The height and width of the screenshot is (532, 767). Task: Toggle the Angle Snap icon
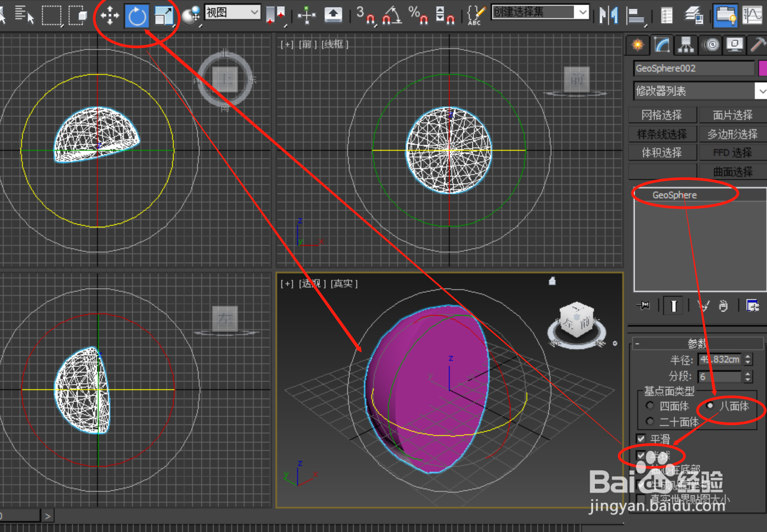click(392, 16)
